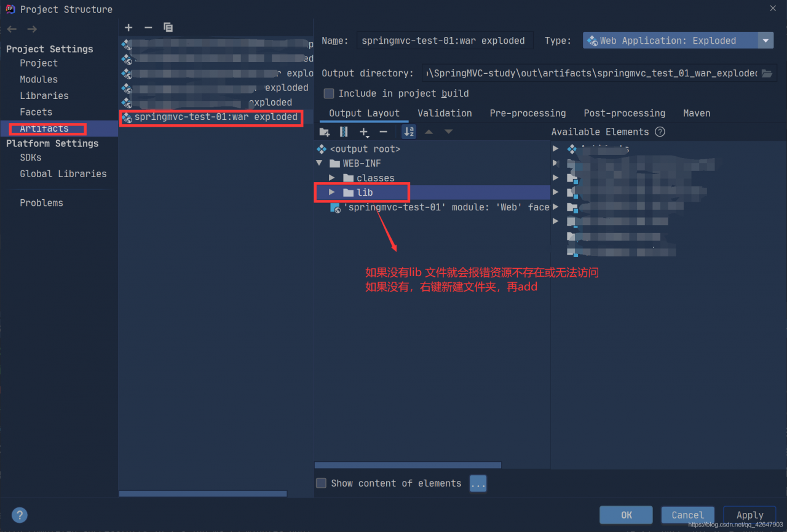Click the Cancel button
Screen dimensions: 787x532
(x=687, y=515)
